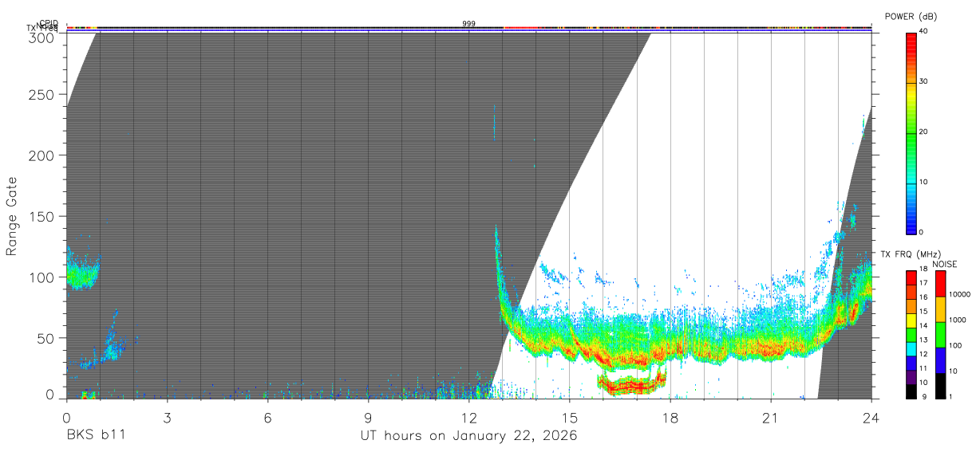Click the 18 label on TX FRQ legend
Image resolution: width=980 pixels, height=452 pixels.
click(x=924, y=269)
